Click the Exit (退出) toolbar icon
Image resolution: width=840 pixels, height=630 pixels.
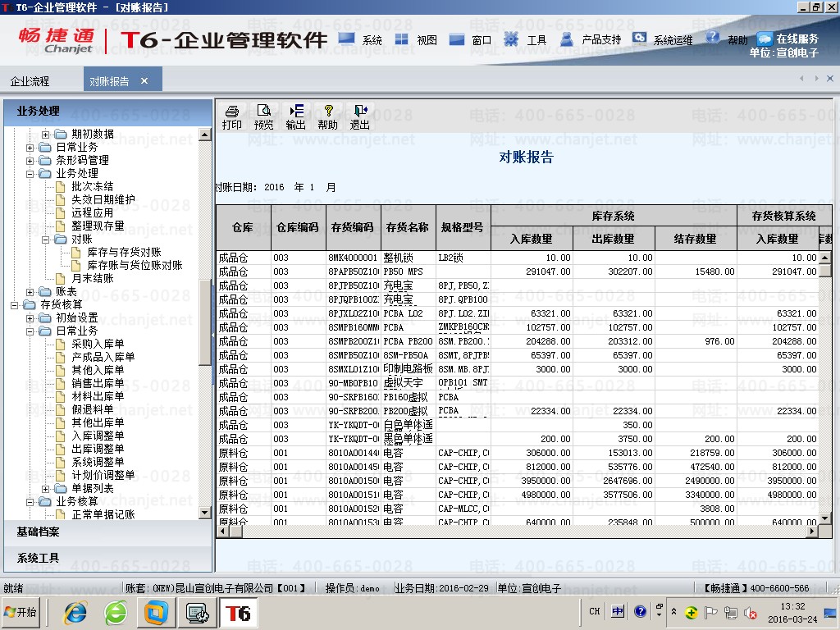[x=359, y=116]
